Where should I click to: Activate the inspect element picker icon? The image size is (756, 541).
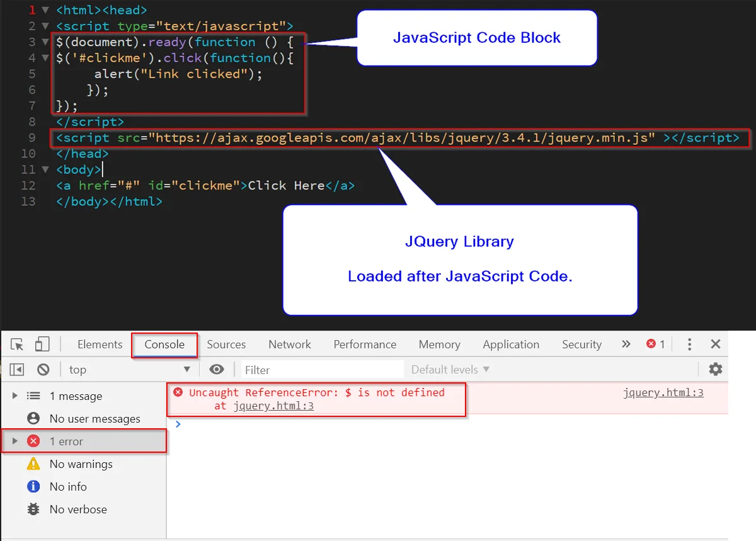pyautogui.click(x=18, y=345)
